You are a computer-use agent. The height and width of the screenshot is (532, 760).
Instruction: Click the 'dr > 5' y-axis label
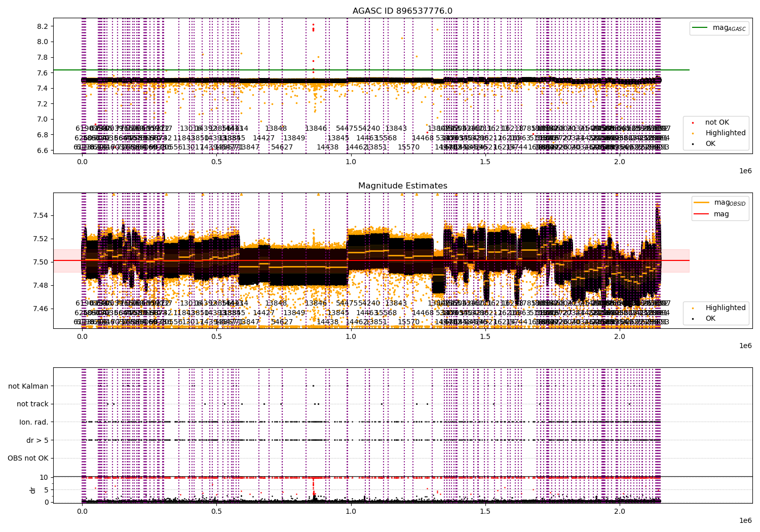[37, 440]
